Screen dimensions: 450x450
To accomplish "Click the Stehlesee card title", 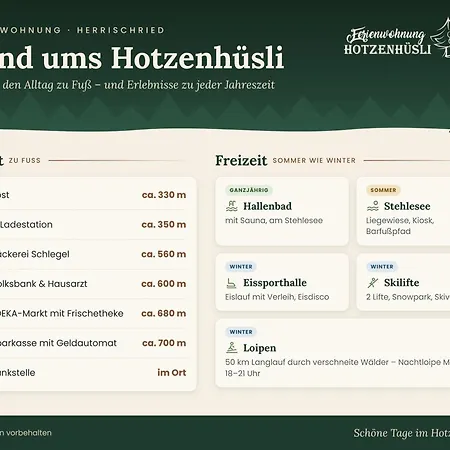I will click(x=407, y=206).
